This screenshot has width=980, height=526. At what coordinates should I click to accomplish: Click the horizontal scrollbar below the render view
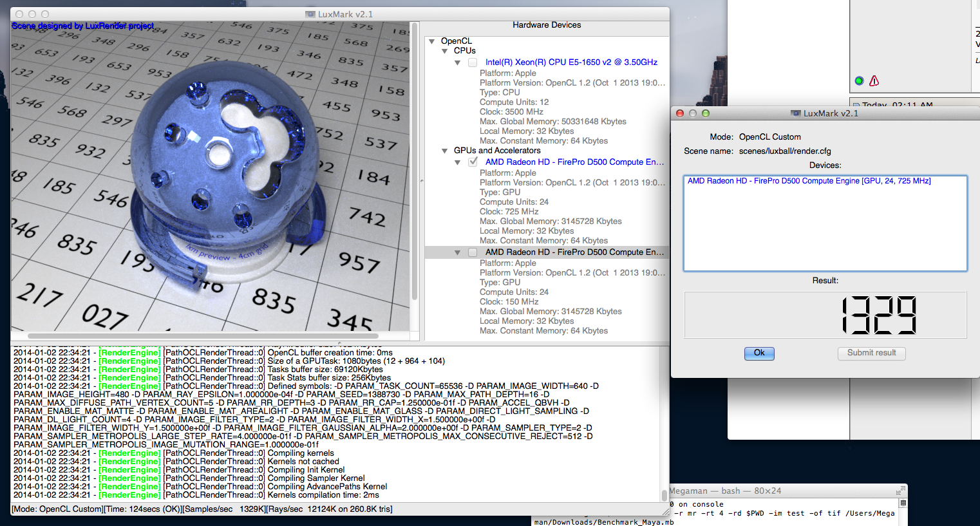(203, 335)
